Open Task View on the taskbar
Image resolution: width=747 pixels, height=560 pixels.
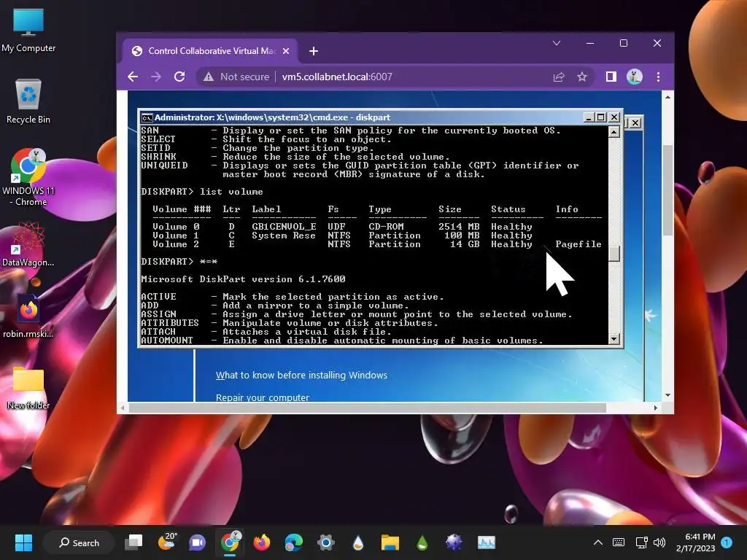(133, 542)
